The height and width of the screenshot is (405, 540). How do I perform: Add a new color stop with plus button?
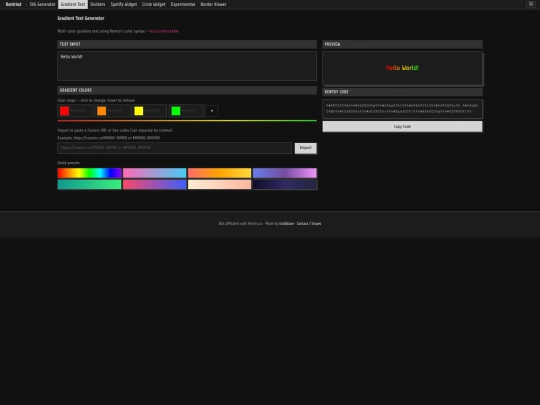(x=212, y=111)
